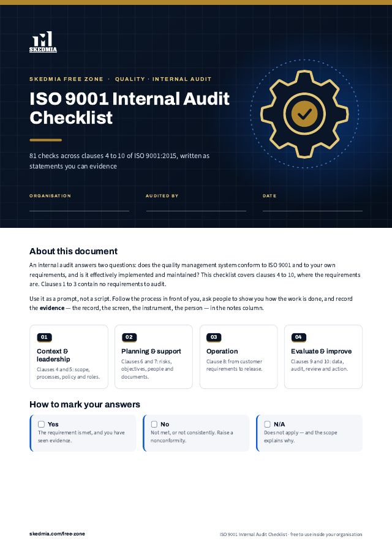Click the 03 badge number
Image resolution: width=392 pixels, height=555 pixels.
[214, 337]
